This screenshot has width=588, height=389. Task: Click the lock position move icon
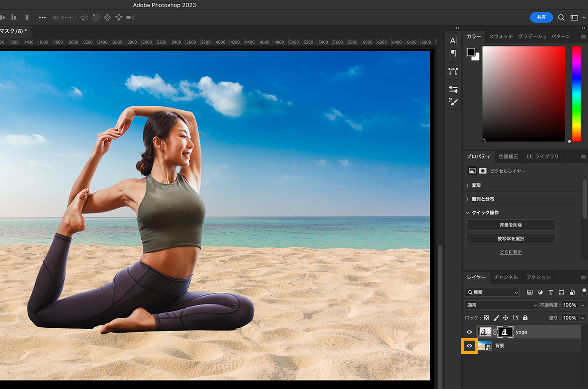pos(505,318)
